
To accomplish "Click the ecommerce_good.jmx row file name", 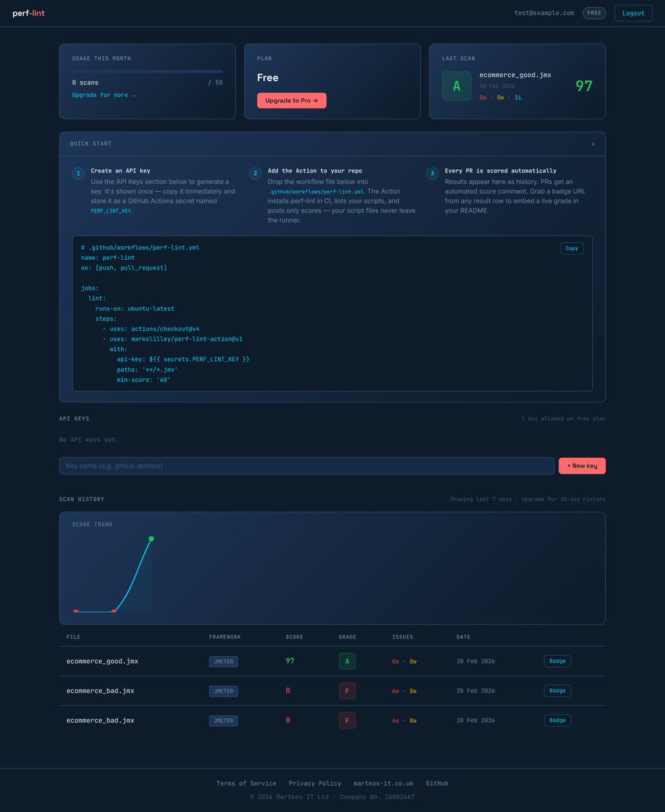I will pyautogui.click(x=102, y=661).
